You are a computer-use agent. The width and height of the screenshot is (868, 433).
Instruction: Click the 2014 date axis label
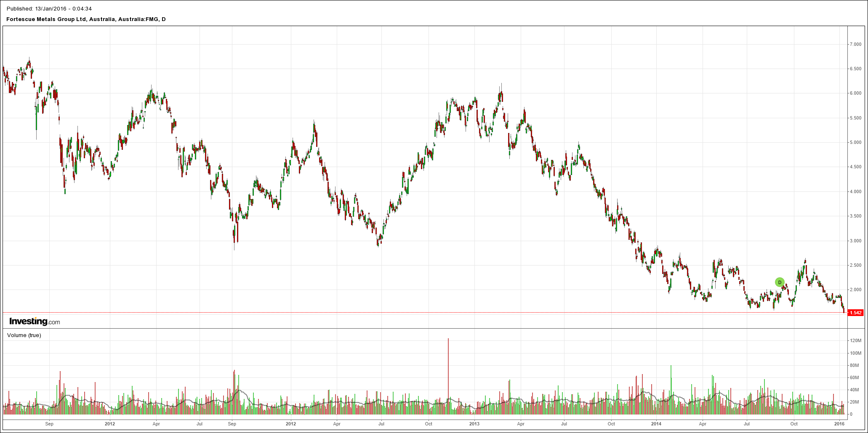coord(657,423)
